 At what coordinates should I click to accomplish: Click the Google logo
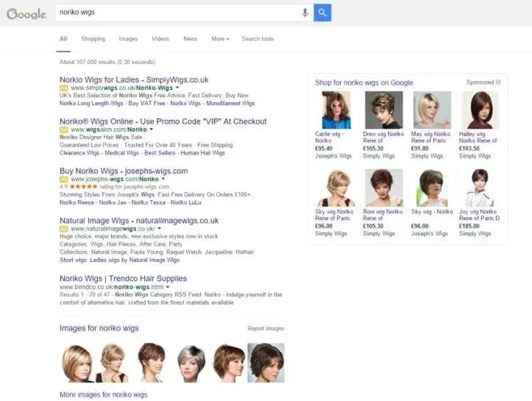[27, 14]
